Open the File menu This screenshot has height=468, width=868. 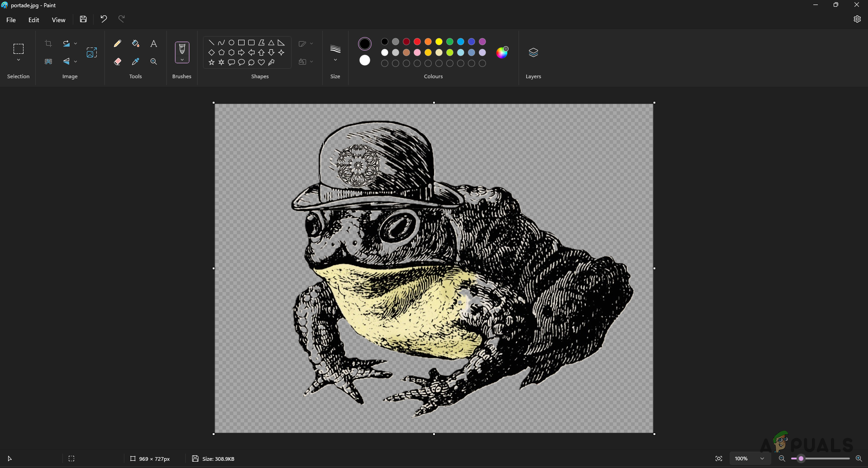(x=11, y=20)
